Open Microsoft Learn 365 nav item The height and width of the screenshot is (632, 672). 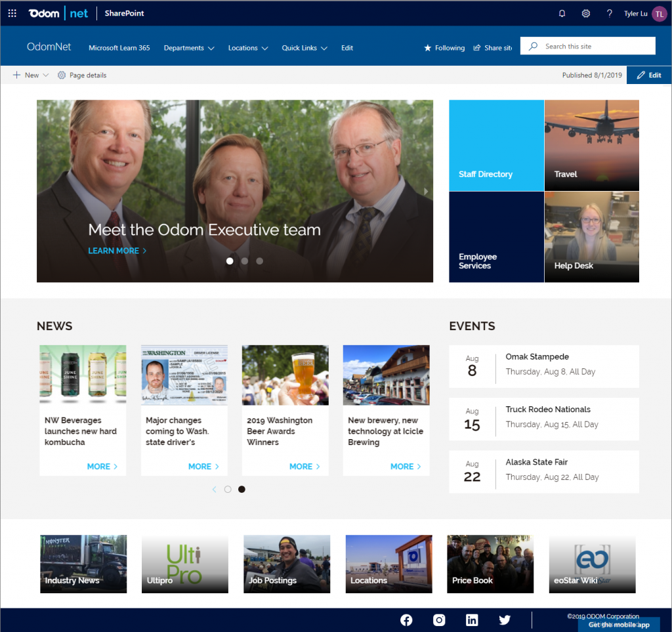click(x=119, y=48)
